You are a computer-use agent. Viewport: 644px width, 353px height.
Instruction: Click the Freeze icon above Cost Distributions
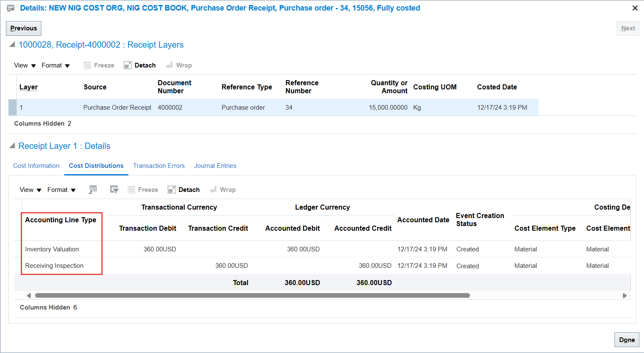[143, 189]
